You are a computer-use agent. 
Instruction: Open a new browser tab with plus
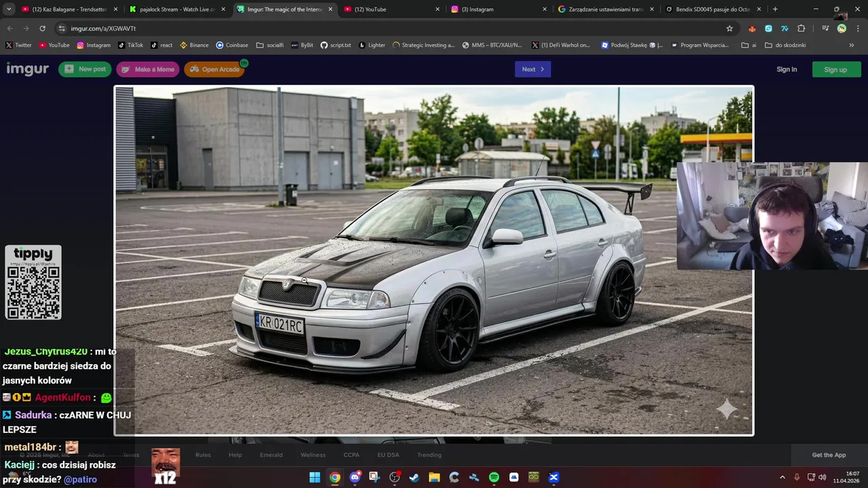(x=775, y=9)
